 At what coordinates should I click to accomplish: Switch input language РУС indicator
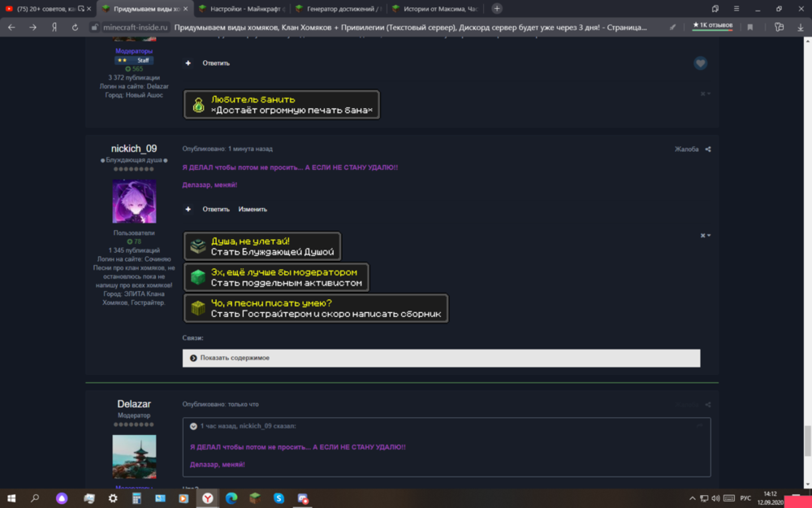[x=745, y=499]
